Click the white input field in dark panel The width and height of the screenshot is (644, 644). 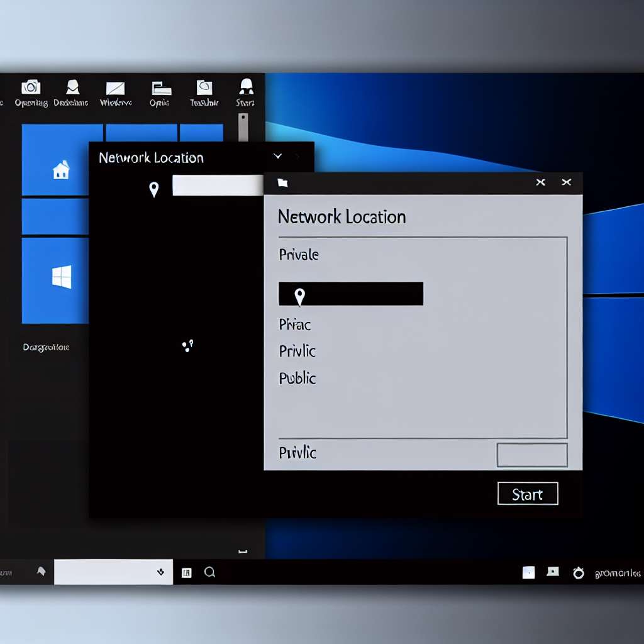pos(218,186)
